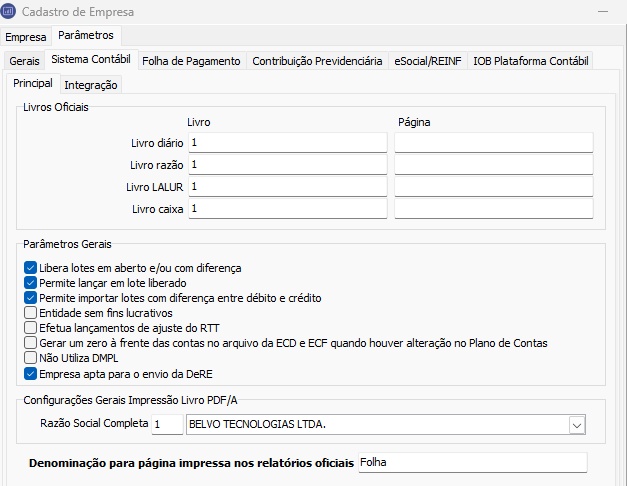
Task: Select the Sistema Contábil tab
Action: [x=91, y=59]
